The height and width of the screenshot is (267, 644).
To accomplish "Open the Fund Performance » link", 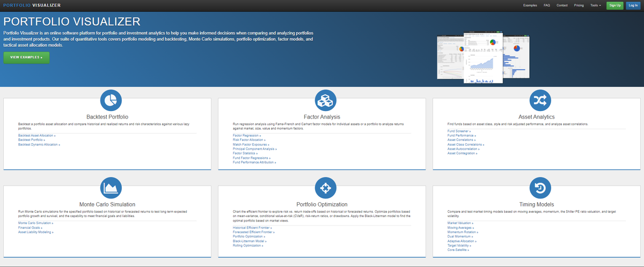I will point(462,136).
